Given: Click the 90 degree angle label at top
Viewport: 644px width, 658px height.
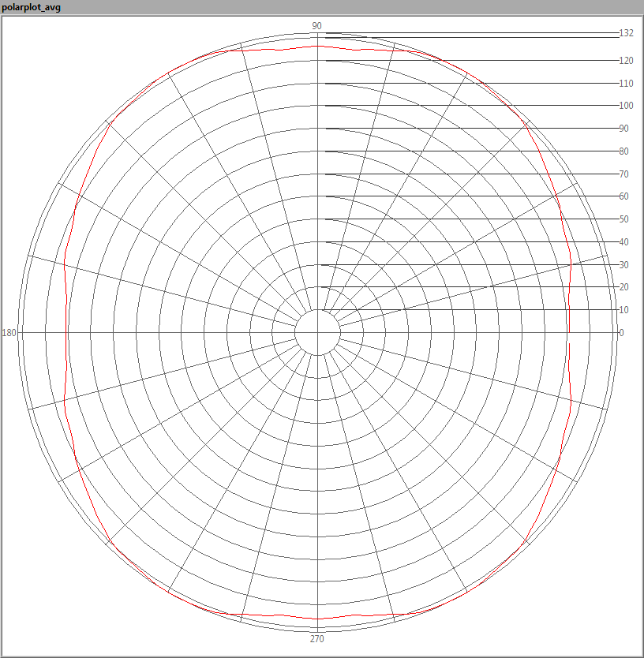Looking at the screenshot, I should pyautogui.click(x=316, y=26).
